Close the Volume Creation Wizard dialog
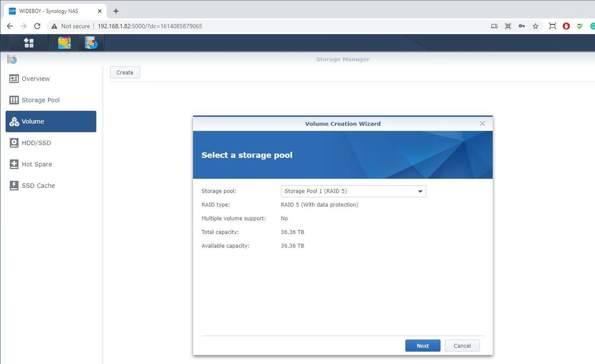The image size is (595, 364). (x=482, y=123)
